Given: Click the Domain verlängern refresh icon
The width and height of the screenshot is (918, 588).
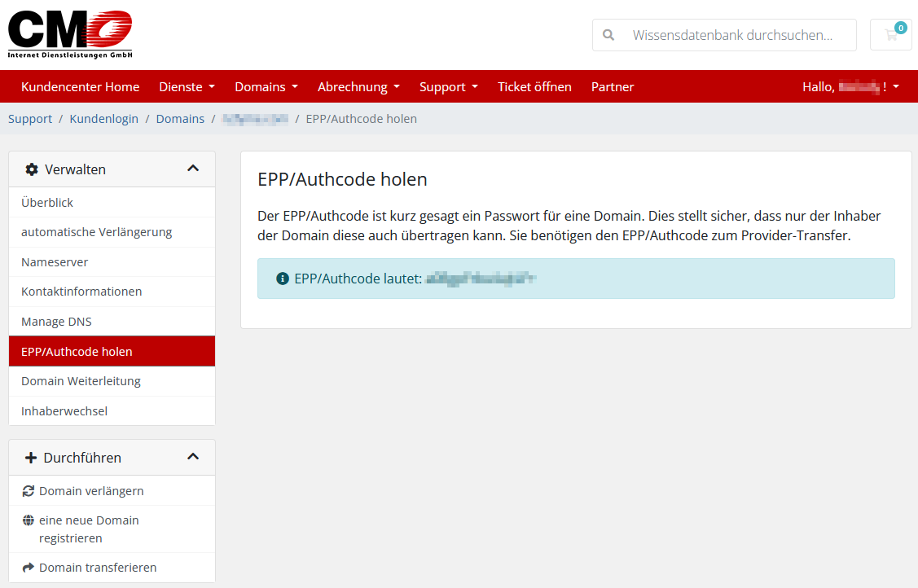Looking at the screenshot, I should pos(29,491).
